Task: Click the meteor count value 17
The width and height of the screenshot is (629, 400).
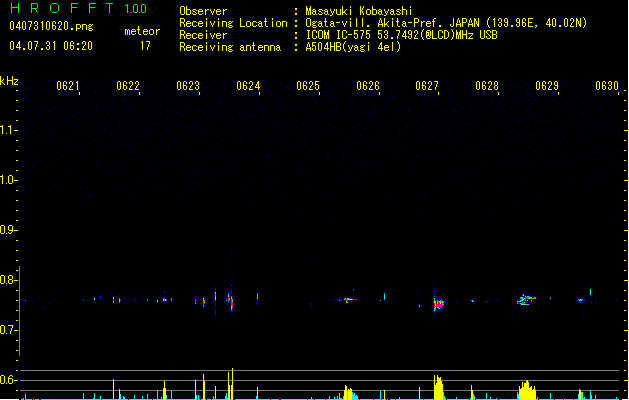Action: (x=145, y=46)
